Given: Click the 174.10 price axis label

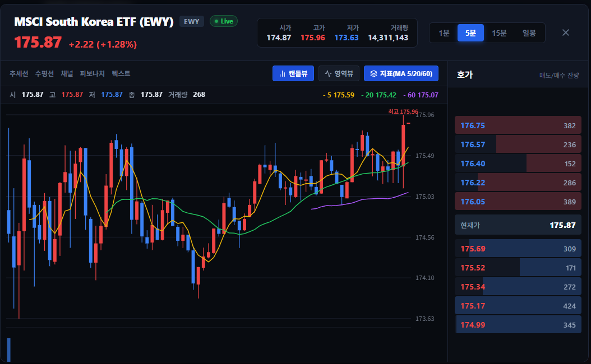Looking at the screenshot, I should 425,278.
